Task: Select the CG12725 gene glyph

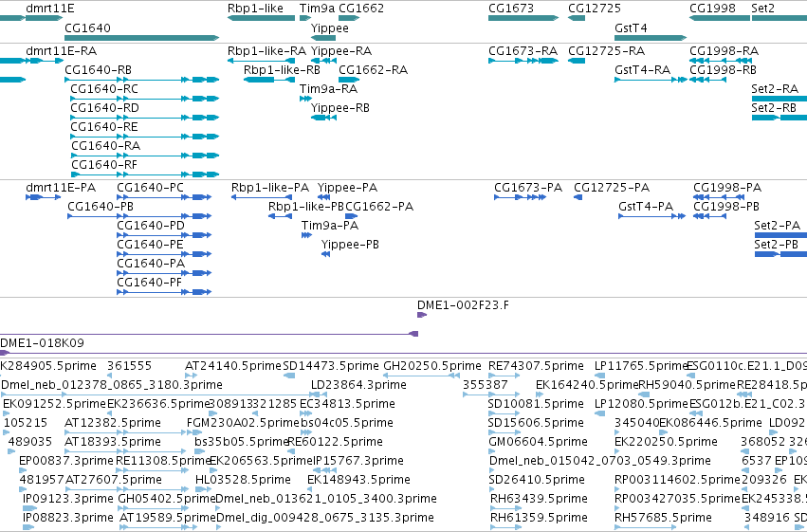Action: click(x=577, y=18)
